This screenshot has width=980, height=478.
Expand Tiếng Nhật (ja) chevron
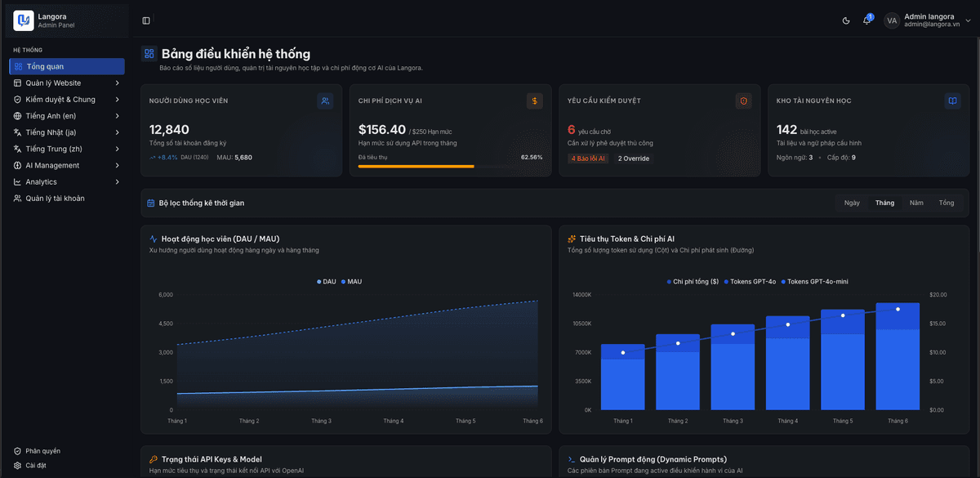117,132
